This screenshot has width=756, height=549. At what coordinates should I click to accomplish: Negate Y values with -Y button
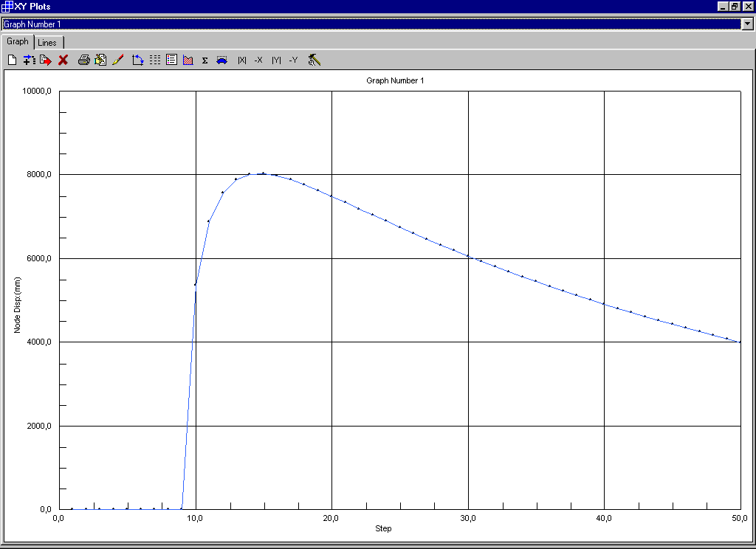point(293,61)
